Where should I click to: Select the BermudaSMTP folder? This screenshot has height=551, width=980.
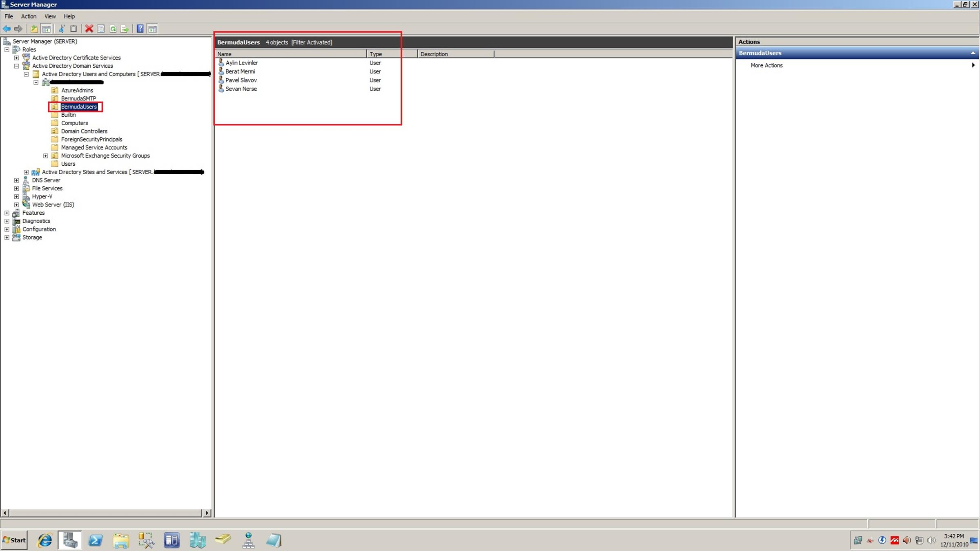78,98
